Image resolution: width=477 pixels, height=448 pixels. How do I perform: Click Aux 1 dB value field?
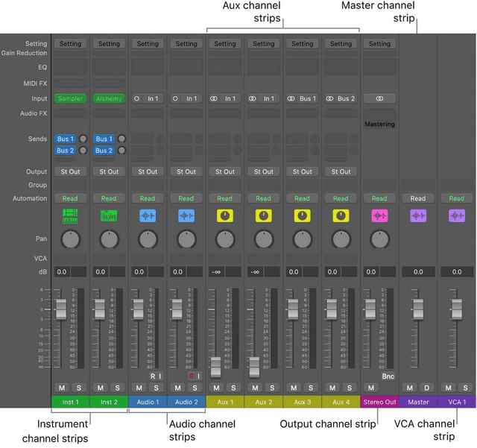[x=217, y=272]
